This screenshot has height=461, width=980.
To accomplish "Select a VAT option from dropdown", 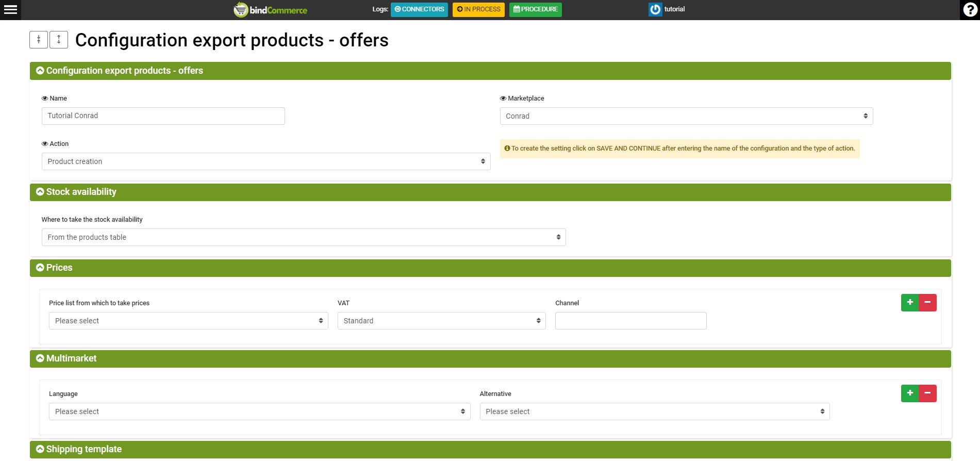I will tap(441, 321).
